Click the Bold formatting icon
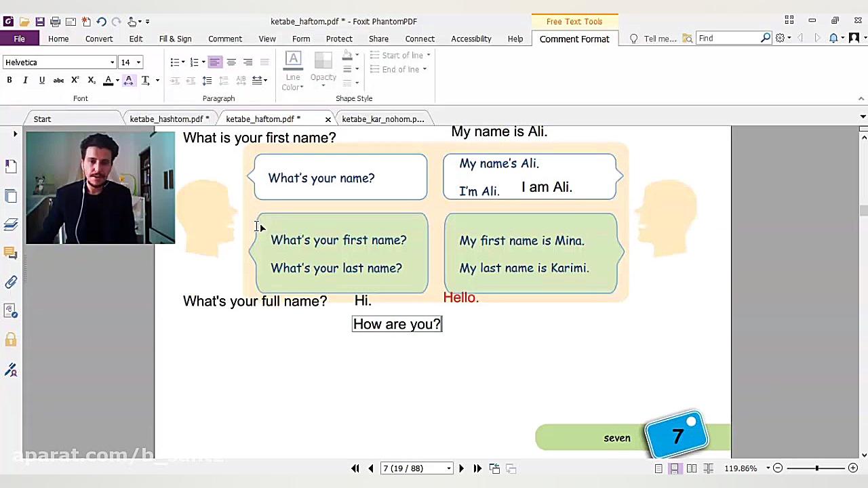The height and width of the screenshot is (488, 868). pyautogui.click(x=9, y=81)
